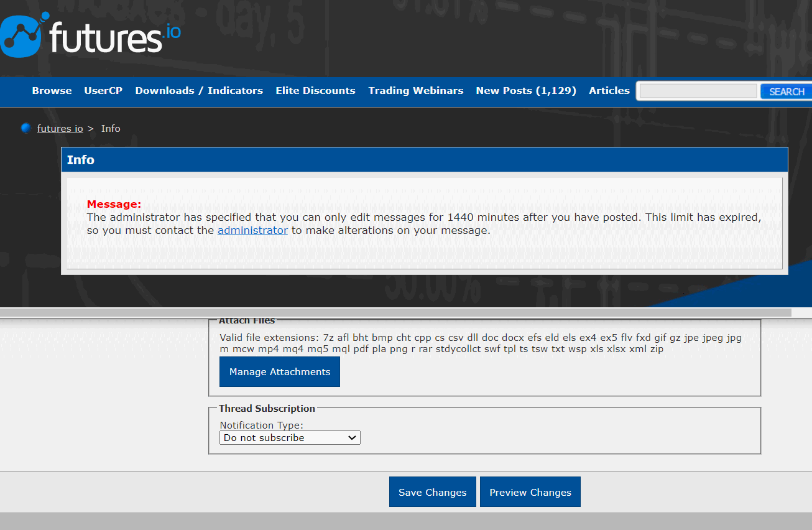
Task: Click the blue globe breadcrumb icon
Action: (x=25, y=128)
